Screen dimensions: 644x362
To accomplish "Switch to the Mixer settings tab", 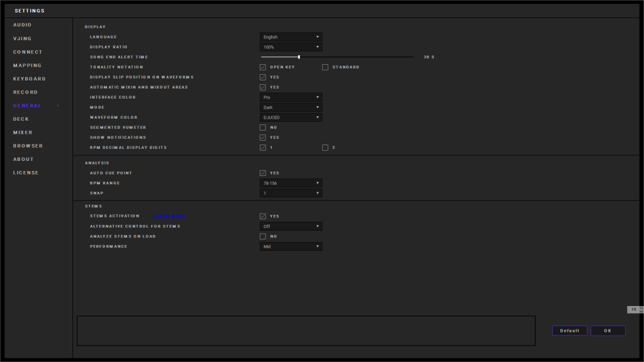I will (23, 133).
